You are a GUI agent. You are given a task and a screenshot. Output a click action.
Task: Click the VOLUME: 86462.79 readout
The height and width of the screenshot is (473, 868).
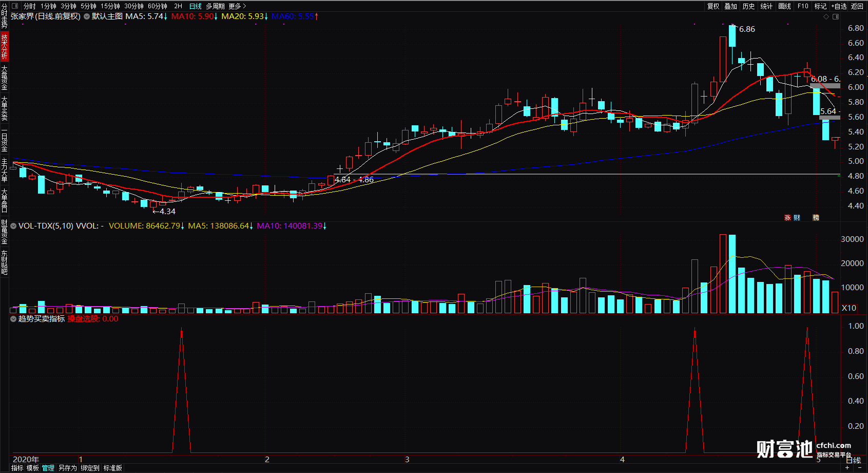coord(146,226)
